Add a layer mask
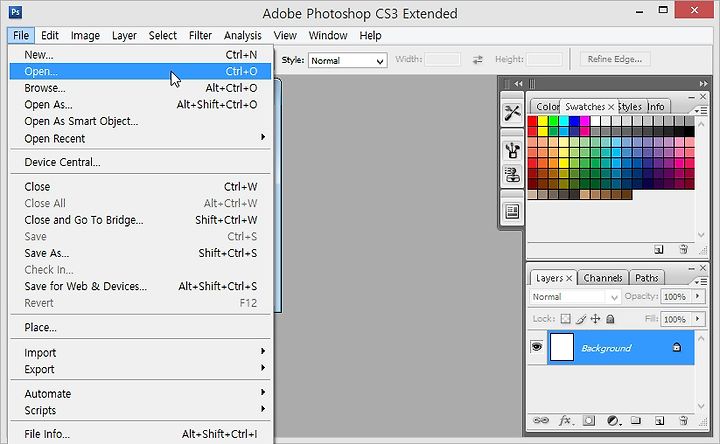Image resolution: width=720 pixels, height=444 pixels. [589, 420]
